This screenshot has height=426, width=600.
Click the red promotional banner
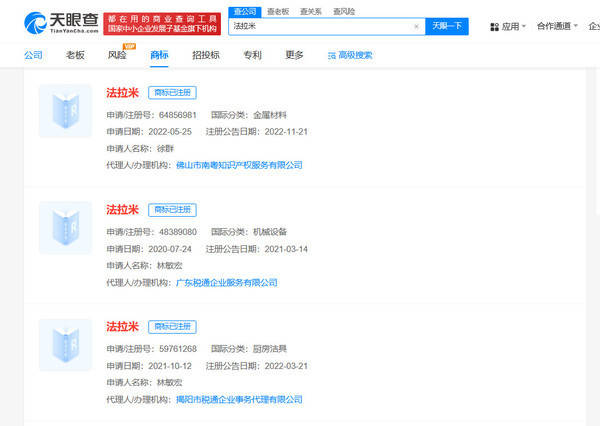click(x=162, y=24)
